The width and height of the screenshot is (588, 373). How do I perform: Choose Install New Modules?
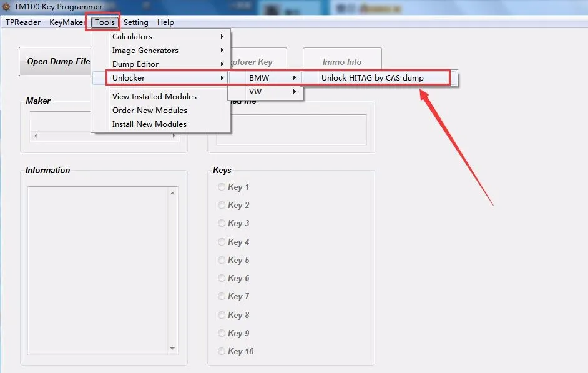pyautogui.click(x=161, y=124)
